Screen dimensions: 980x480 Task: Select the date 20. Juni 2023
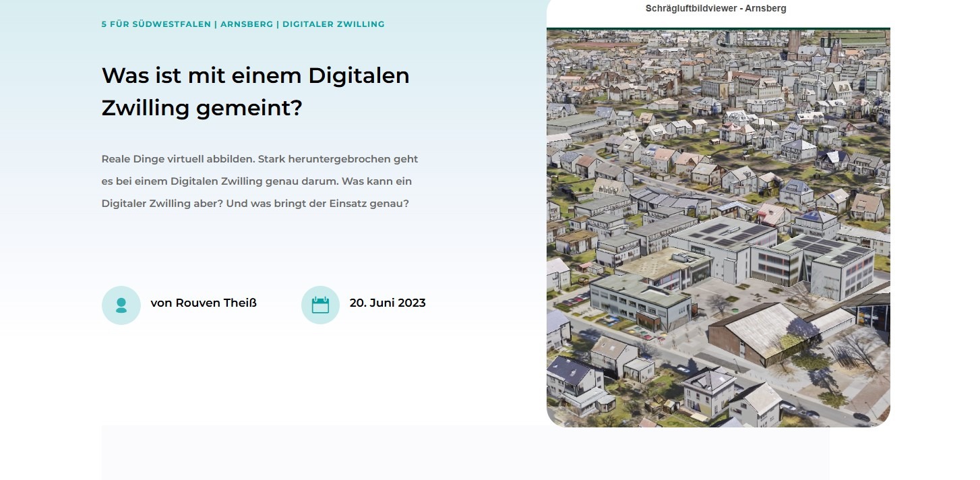388,303
